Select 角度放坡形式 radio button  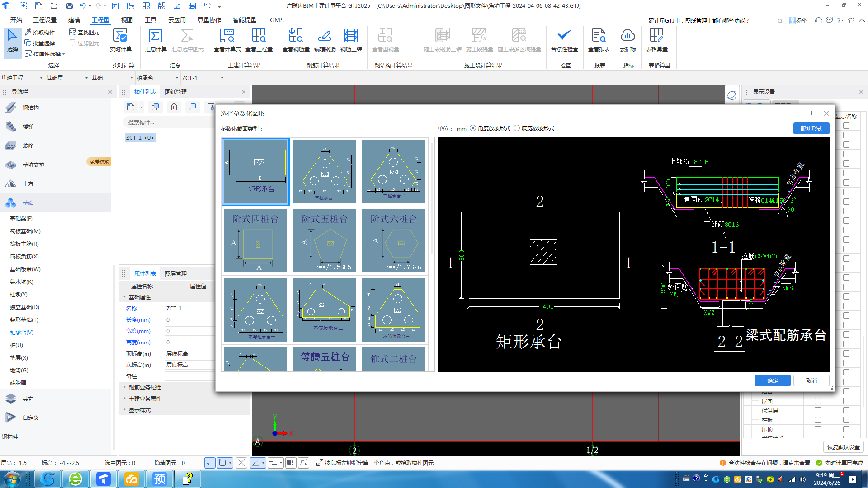(x=473, y=128)
